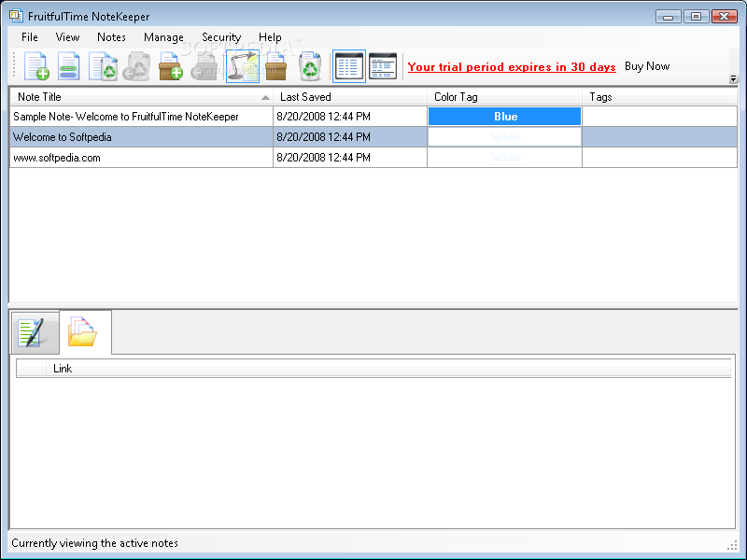This screenshot has height=560, width=747.
Task: Create a new note with the plus icon
Action: pyautogui.click(x=36, y=66)
